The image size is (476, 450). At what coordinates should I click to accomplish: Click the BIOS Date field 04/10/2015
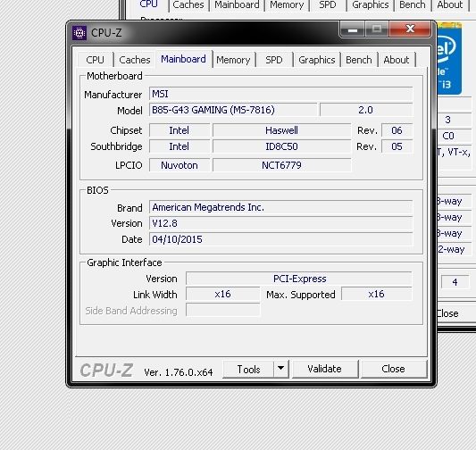click(280, 239)
